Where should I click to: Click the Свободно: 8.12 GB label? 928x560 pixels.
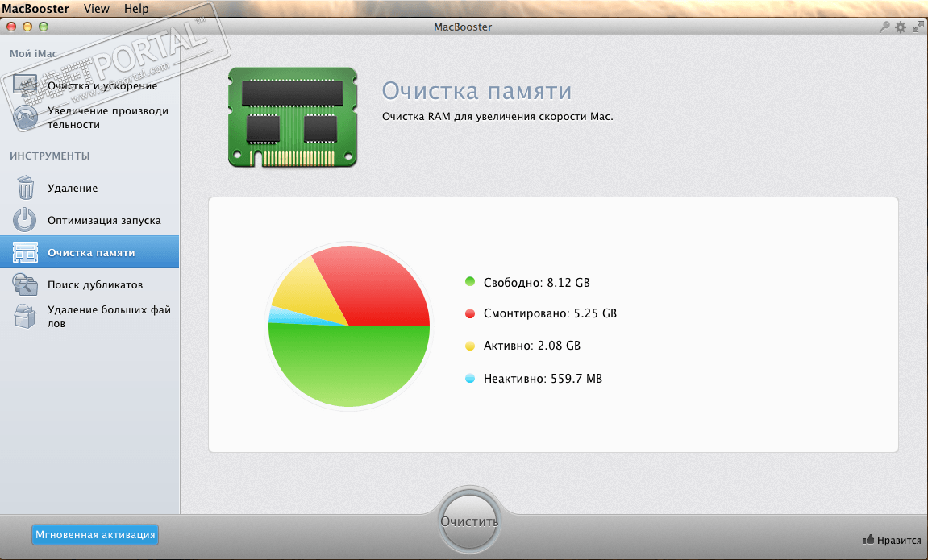(x=536, y=282)
